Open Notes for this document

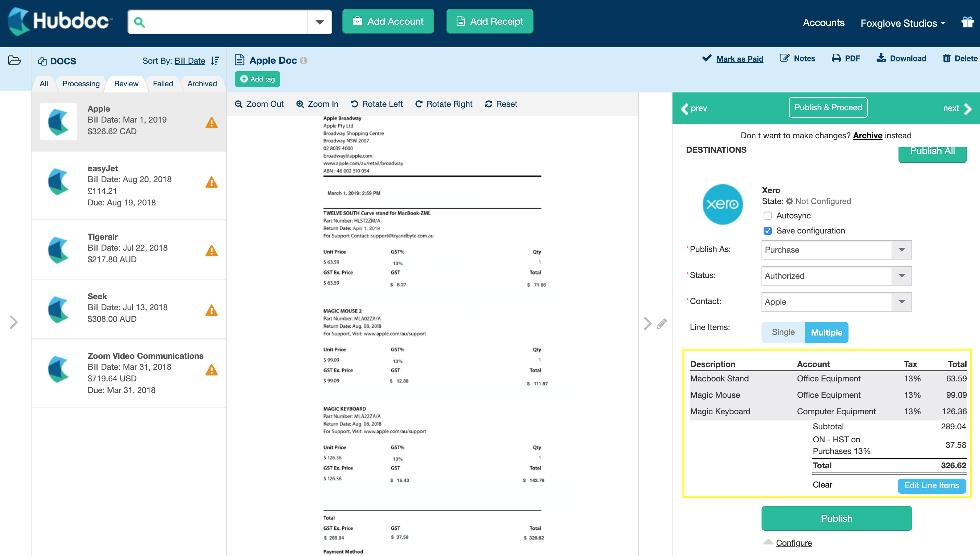tap(797, 58)
